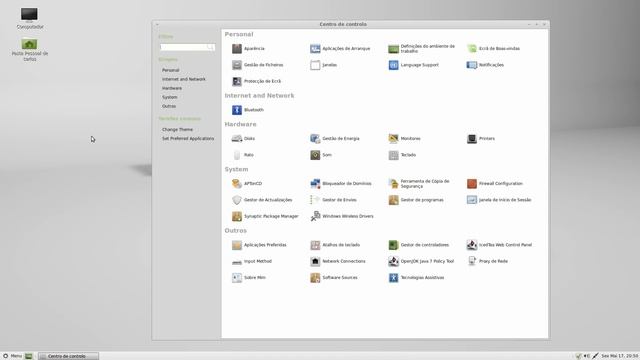Open the Bluetooth settings
The width and height of the screenshot is (640, 360).
click(248, 110)
